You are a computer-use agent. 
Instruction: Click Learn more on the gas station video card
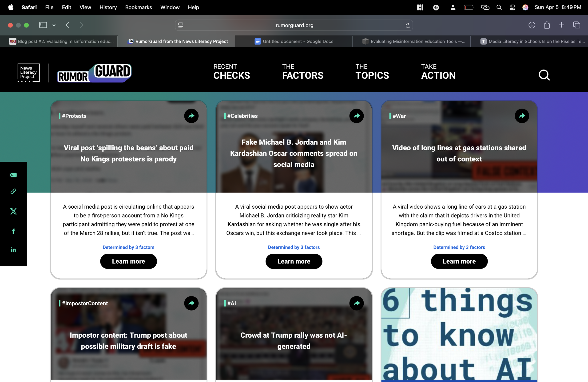click(x=459, y=261)
